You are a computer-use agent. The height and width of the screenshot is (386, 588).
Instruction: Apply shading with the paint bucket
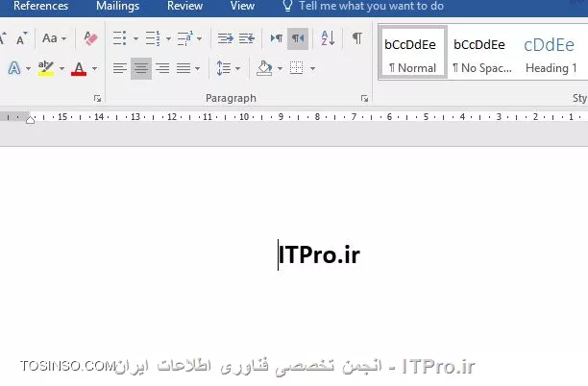pyautogui.click(x=265, y=68)
